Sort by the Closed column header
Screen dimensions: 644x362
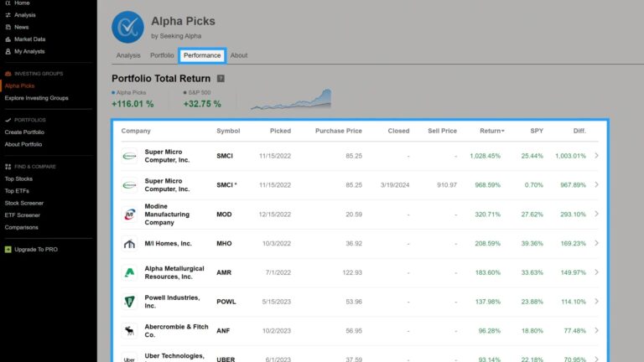point(398,131)
